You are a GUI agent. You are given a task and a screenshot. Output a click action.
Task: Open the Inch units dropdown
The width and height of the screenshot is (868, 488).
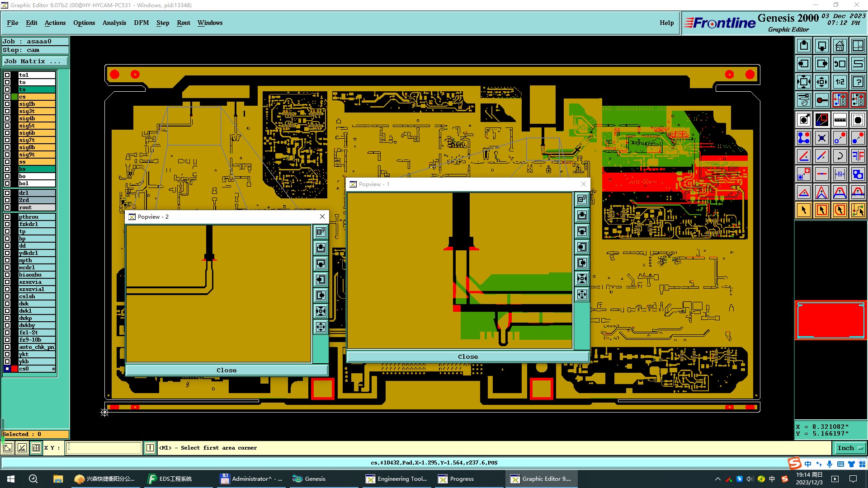click(850, 448)
